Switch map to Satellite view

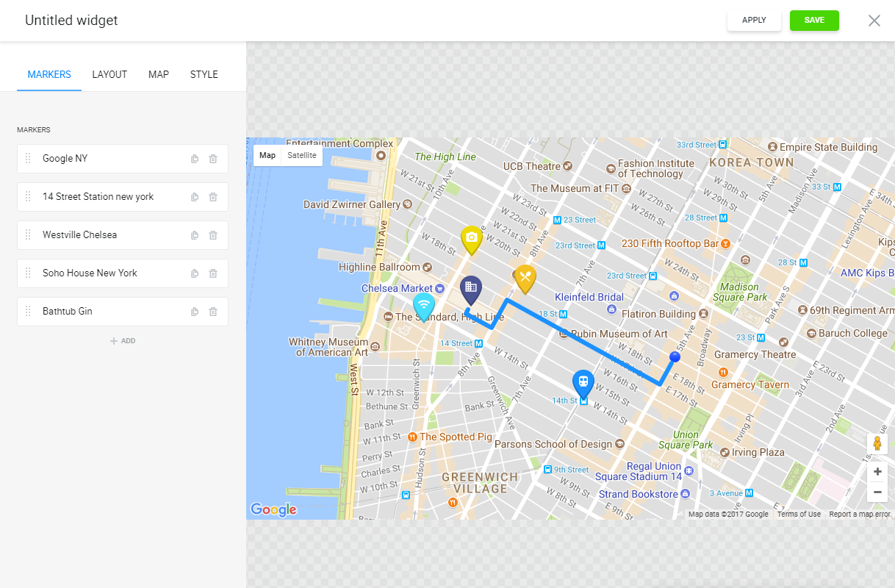point(302,156)
